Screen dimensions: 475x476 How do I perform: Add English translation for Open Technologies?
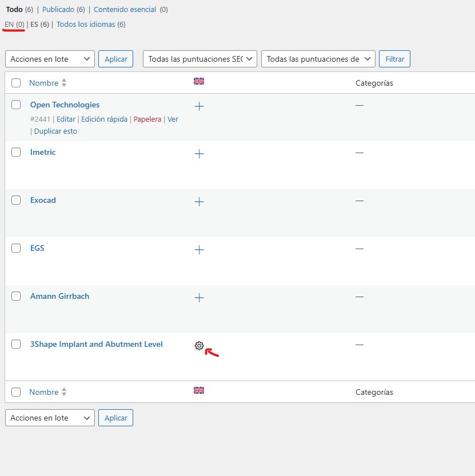(199, 106)
